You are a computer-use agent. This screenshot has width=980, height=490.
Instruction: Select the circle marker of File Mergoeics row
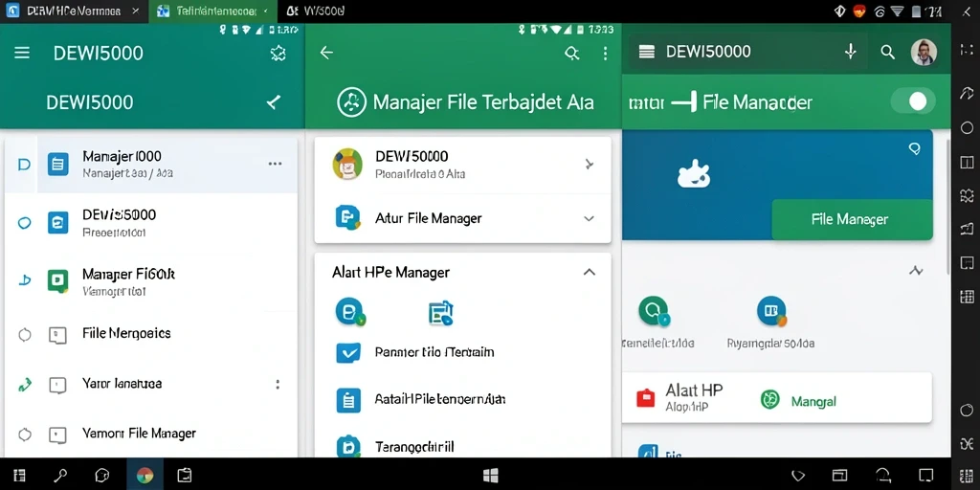[x=24, y=335]
